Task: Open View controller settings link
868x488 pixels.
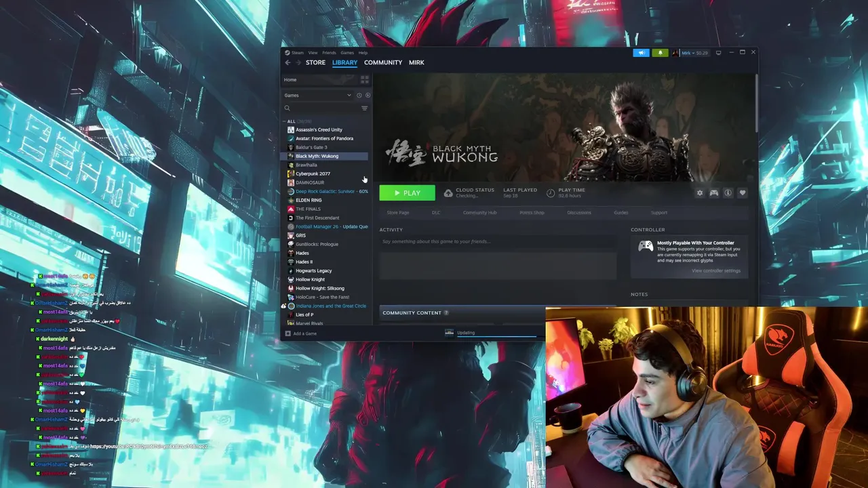Action: [x=716, y=271]
